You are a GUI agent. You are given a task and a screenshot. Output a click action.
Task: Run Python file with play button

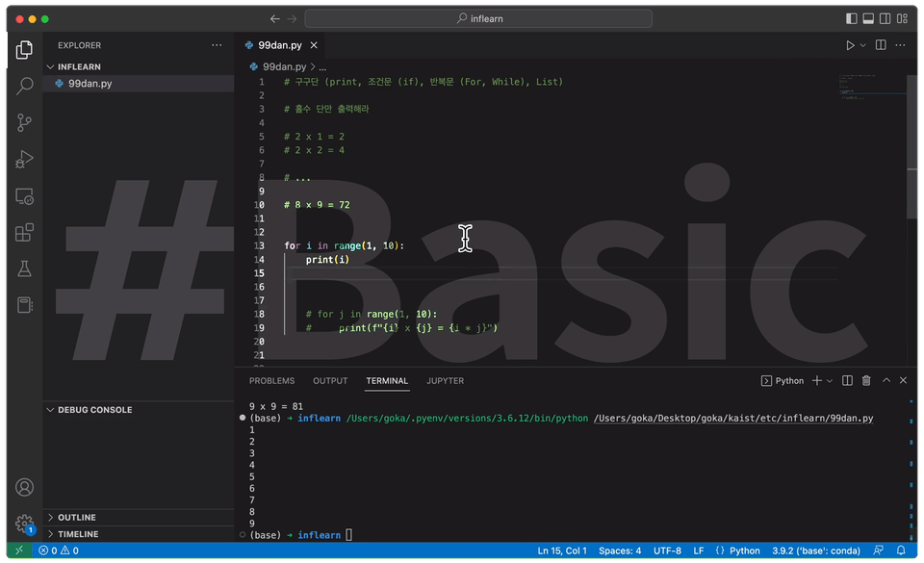850,45
